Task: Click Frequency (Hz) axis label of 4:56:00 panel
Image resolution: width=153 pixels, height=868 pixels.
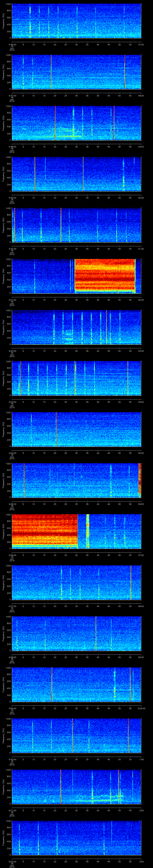Action: coord(4,532)
